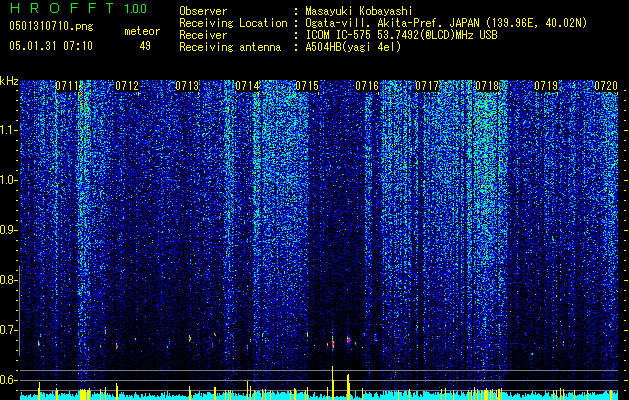
Task: Click the 'Receiving Location' field label
Action: [x=233, y=23]
